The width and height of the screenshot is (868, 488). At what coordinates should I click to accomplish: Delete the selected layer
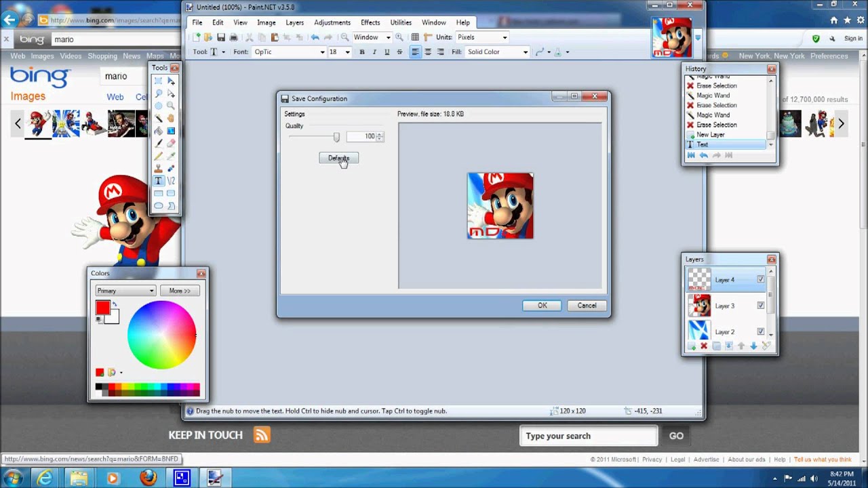click(704, 347)
